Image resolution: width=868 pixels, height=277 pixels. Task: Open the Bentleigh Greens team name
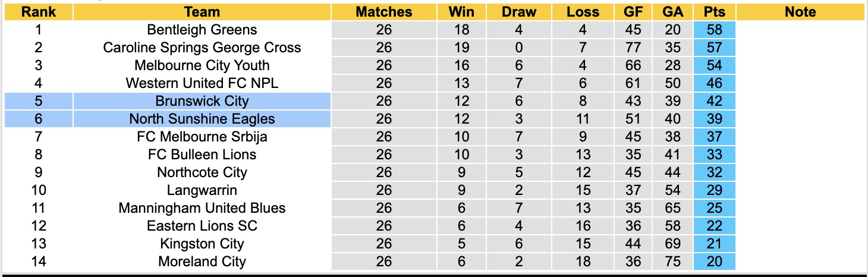click(x=202, y=30)
